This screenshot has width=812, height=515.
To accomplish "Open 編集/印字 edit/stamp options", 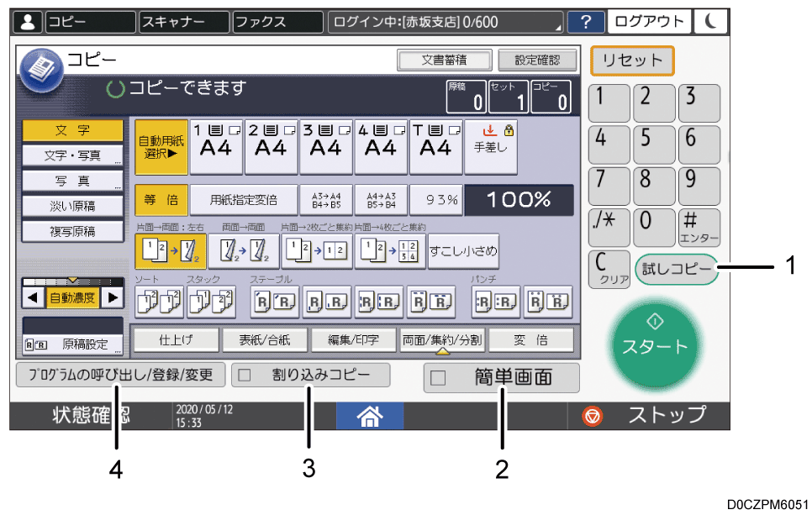I will [354, 340].
